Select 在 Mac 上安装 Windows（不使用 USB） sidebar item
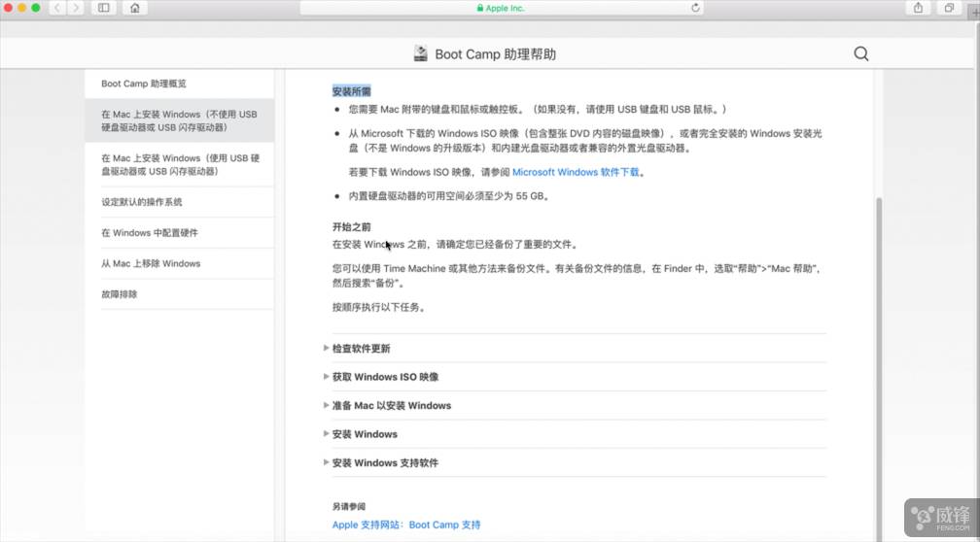980x542 pixels. tap(179, 120)
